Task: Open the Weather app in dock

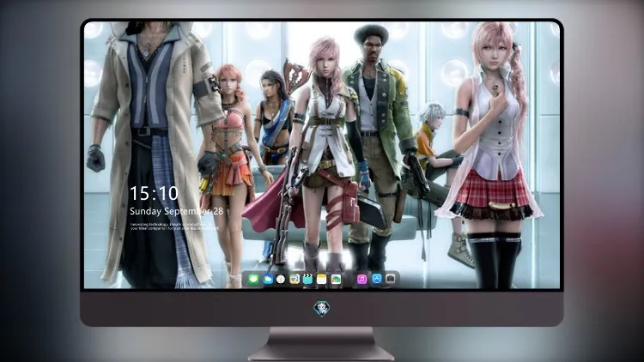Action: click(267, 280)
